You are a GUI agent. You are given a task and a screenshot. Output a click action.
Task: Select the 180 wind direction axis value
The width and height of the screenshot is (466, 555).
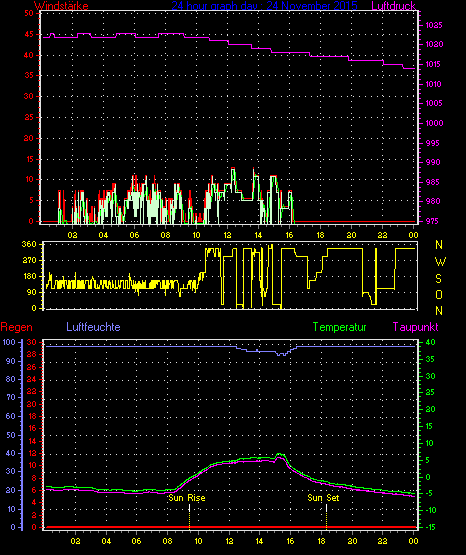[x=29, y=276]
